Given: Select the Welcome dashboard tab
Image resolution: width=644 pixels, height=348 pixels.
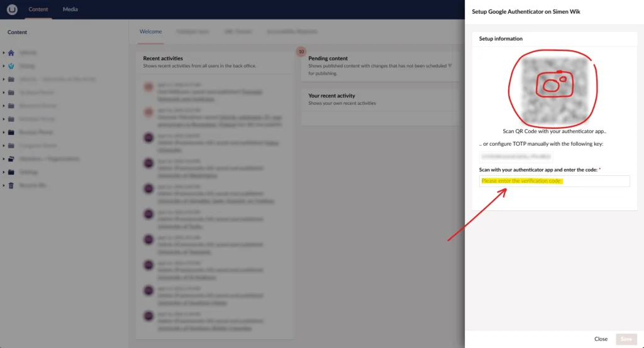Looking at the screenshot, I should (x=150, y=31).
